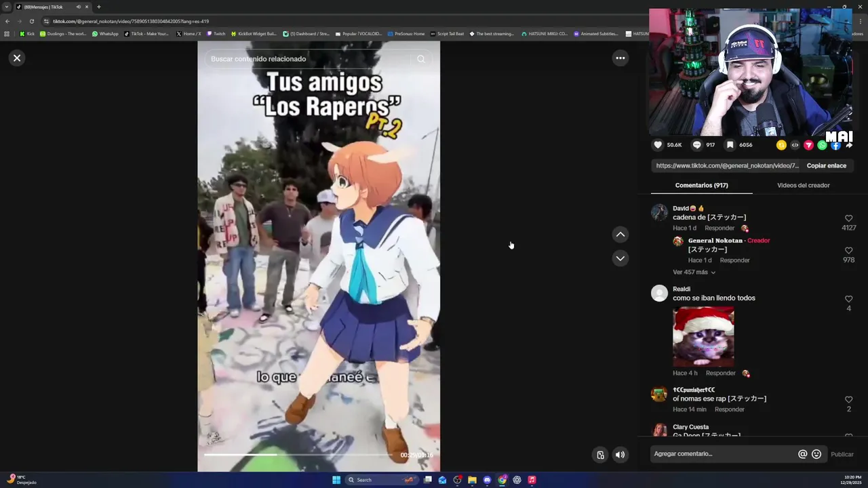
Task: Open more share options with the arrow icon
Action: click(849, 145)
